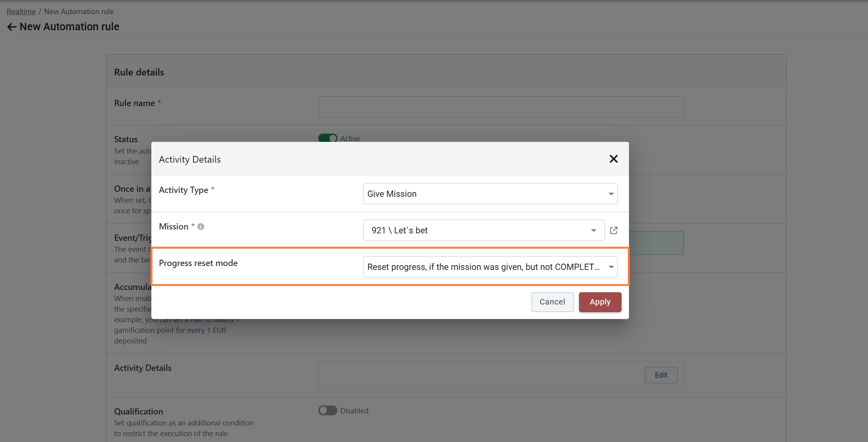Click into the Rule name input field
Screen dimensions: 868x442
(x=501, y=107)
